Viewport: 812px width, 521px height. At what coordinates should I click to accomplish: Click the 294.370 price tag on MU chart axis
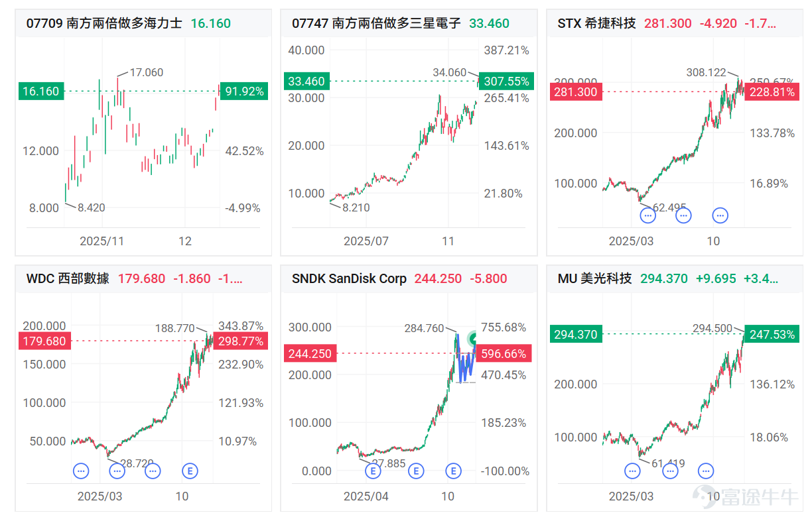tap(576, 335)
